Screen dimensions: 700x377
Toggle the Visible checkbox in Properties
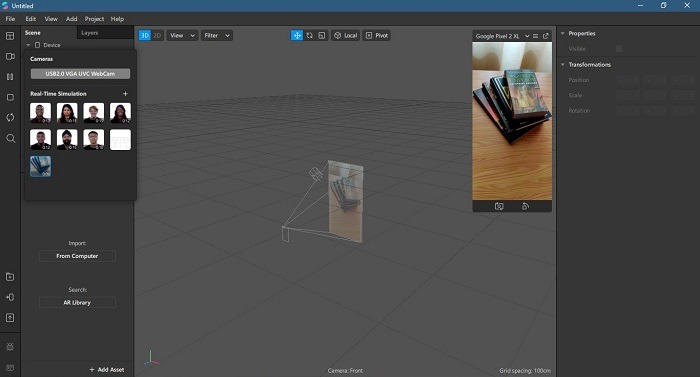[x=619, y=49]
